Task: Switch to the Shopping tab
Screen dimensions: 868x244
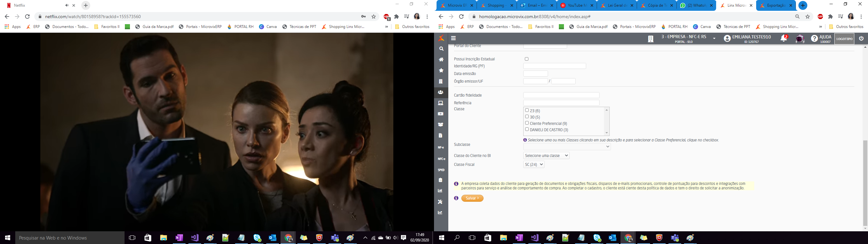Action: (497, 5)
